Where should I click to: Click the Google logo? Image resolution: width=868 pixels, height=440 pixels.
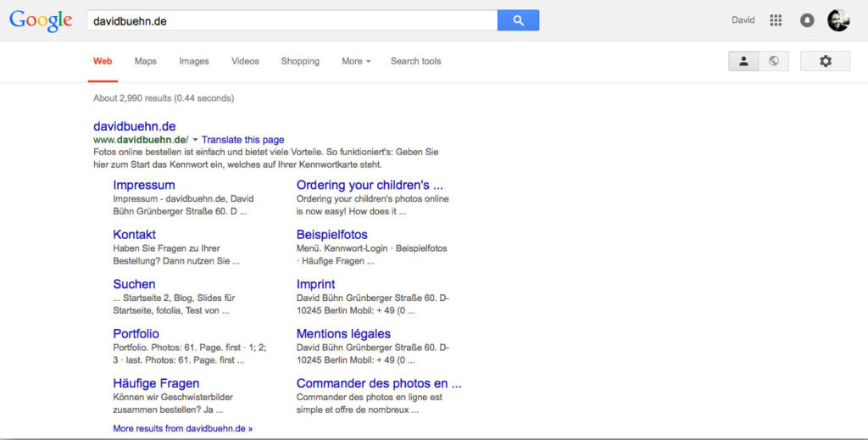[x=41, y=21]
